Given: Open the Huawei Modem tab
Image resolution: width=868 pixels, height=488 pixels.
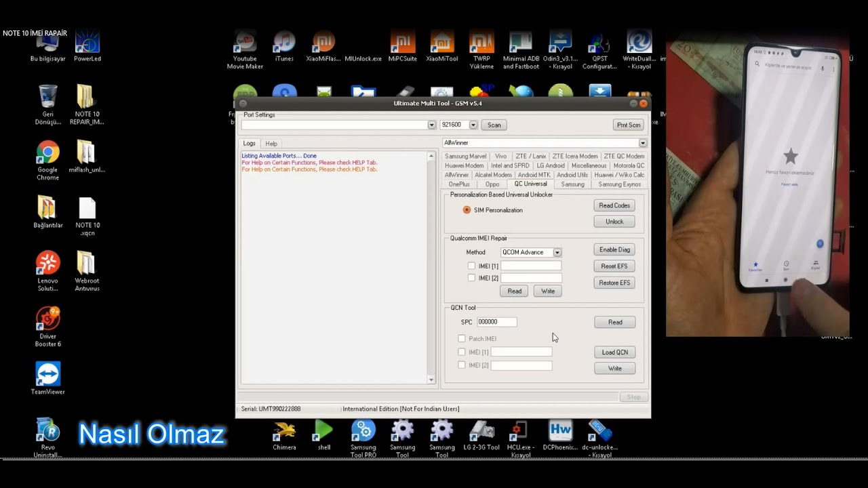Looking at the screenshot, I should click(465, 165).
